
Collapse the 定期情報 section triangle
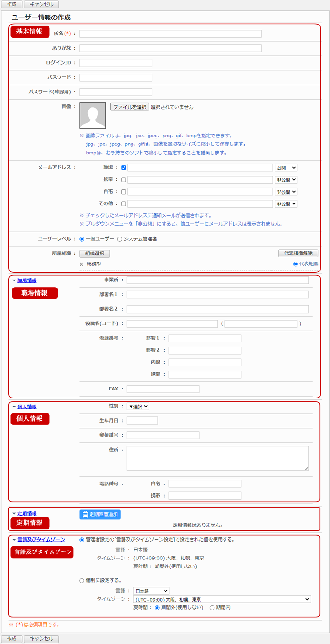tap(14, 514)
